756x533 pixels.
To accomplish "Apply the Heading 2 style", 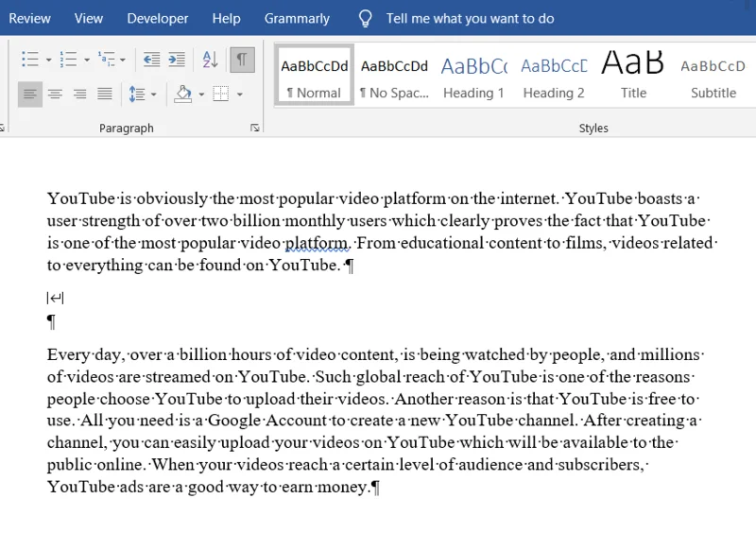I will pyautogui.click(x=554, y=75).
